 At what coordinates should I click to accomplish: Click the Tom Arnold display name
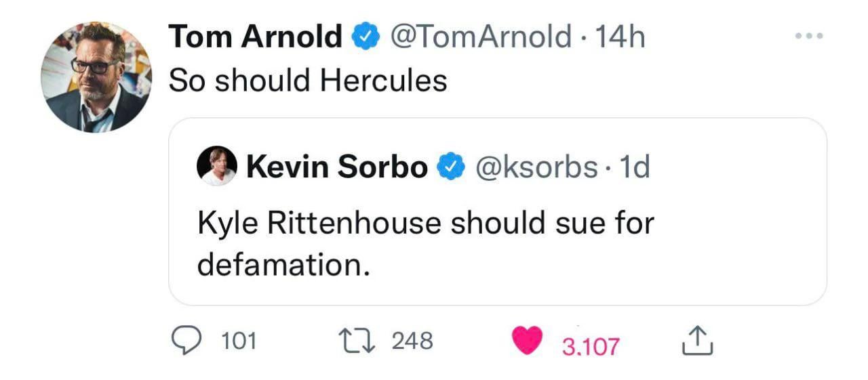256,37
